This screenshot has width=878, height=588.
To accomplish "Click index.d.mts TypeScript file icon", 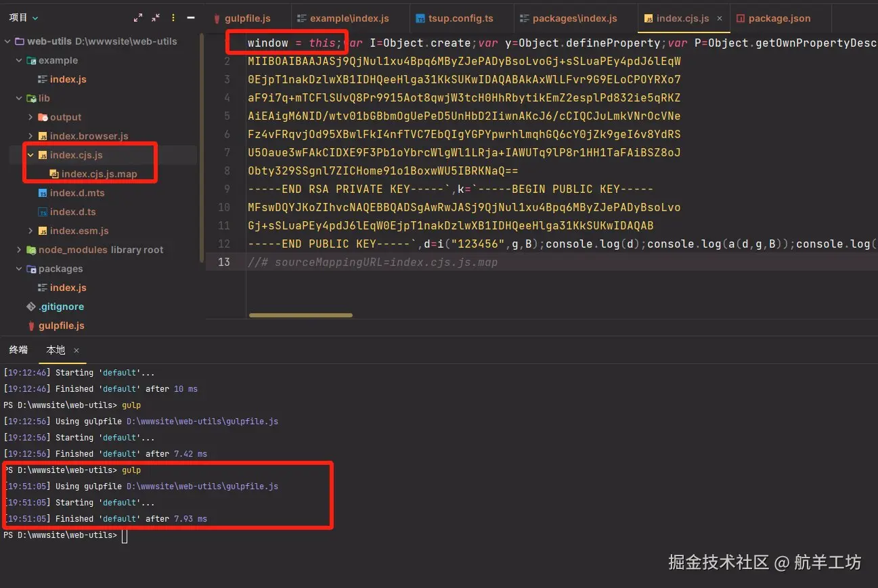I will tap(43, 193).
